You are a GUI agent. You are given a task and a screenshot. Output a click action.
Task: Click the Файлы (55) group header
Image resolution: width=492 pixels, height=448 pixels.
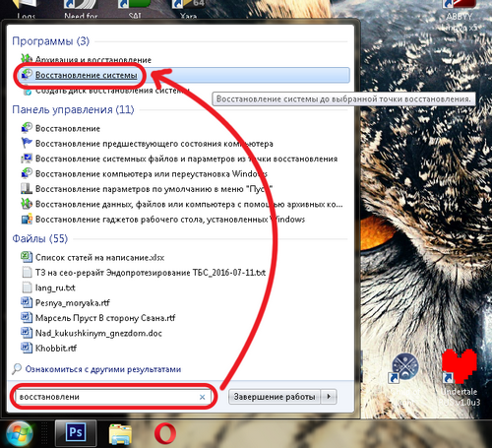coord(40,238)
